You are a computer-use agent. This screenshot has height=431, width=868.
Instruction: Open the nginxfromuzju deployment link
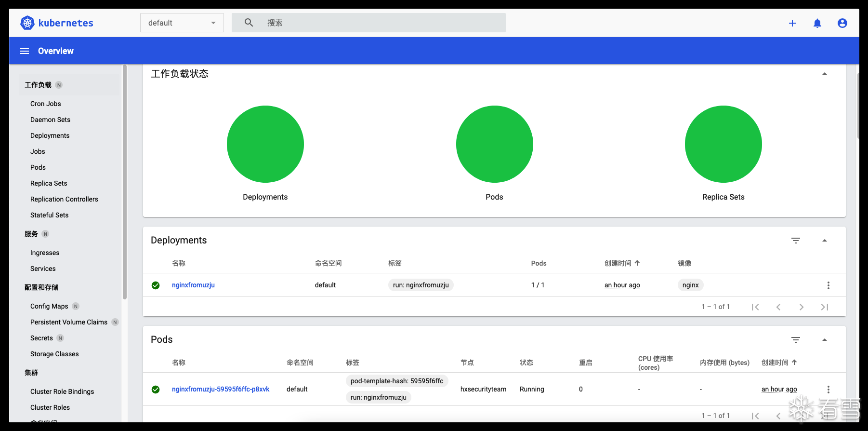click(193, 285)
